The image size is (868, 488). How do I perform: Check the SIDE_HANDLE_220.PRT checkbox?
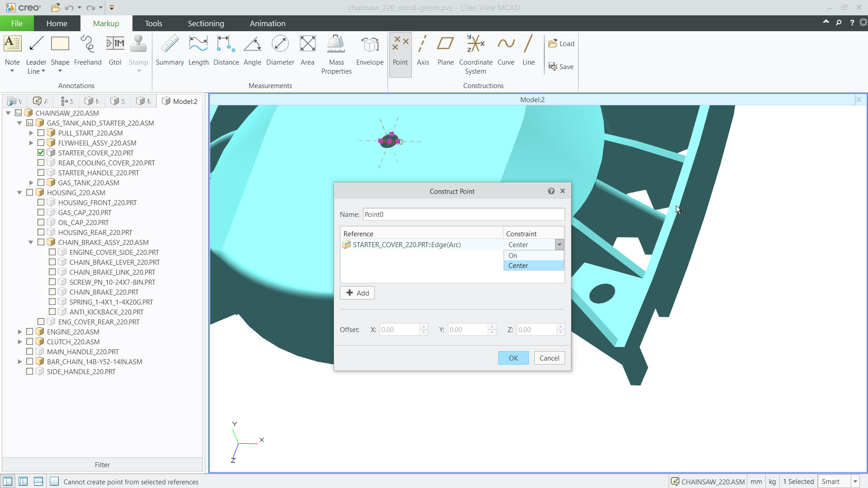click(30, 371)
